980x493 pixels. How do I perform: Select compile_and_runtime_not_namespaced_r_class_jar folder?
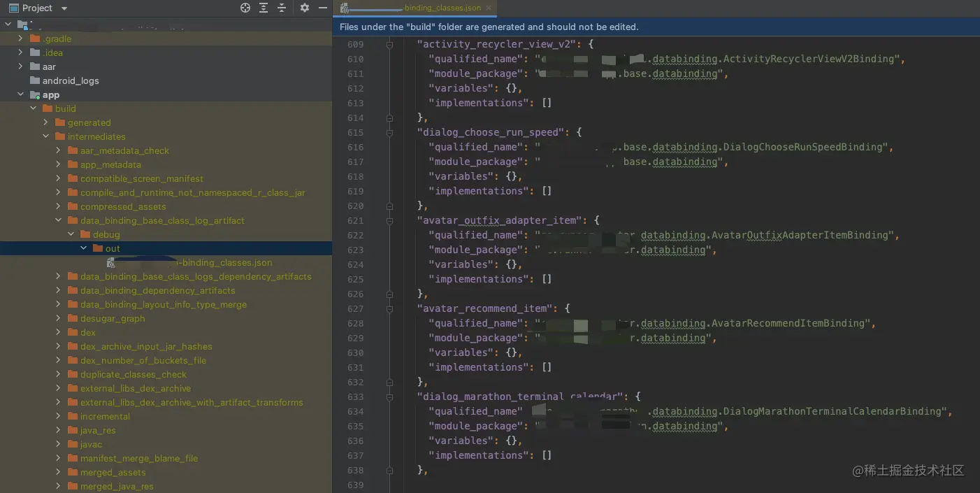point(193,192)
